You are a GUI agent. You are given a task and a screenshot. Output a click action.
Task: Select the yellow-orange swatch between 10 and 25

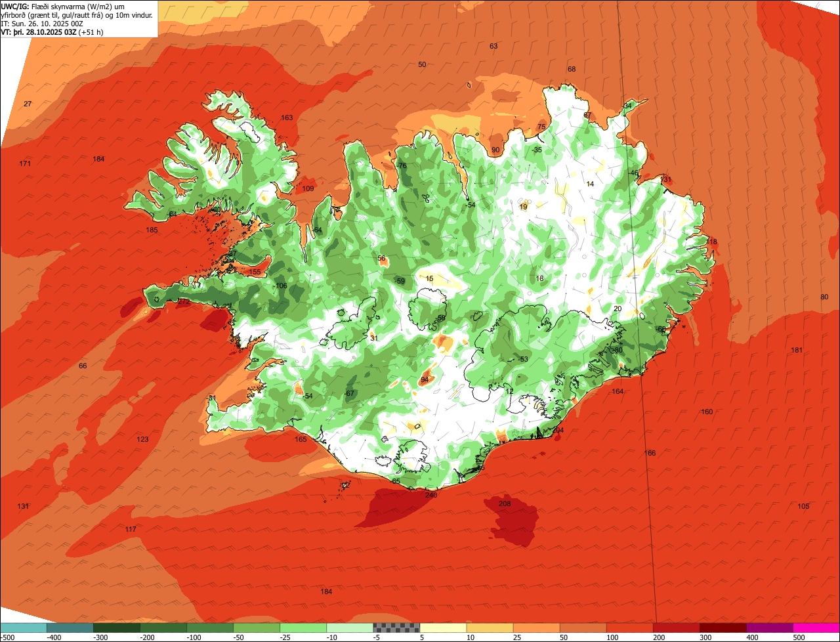click(490, 628)
